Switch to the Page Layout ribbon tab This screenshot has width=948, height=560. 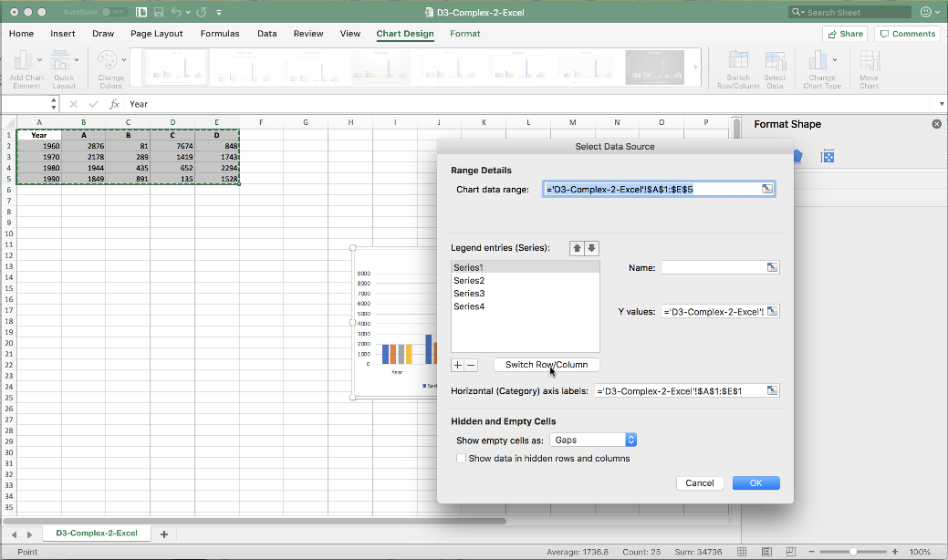click(x=156, y=34)
